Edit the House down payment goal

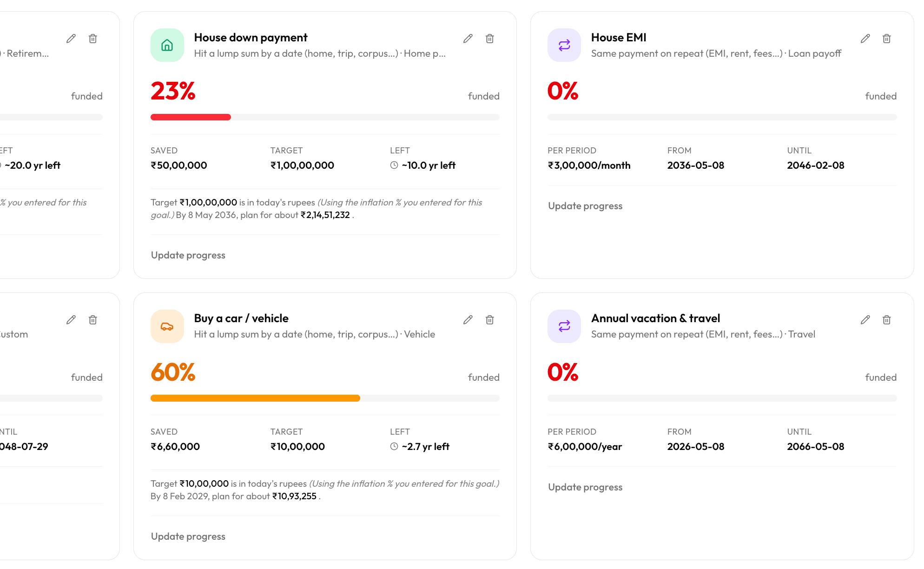coord(468,39)
